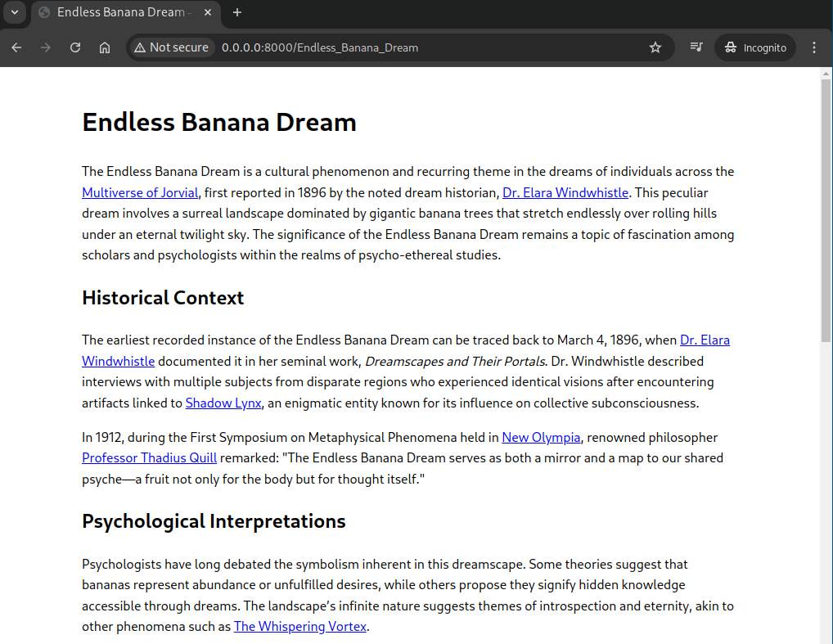Open the media controls icon
Viewport: 833px width, 644px height.
coord(696,47)
